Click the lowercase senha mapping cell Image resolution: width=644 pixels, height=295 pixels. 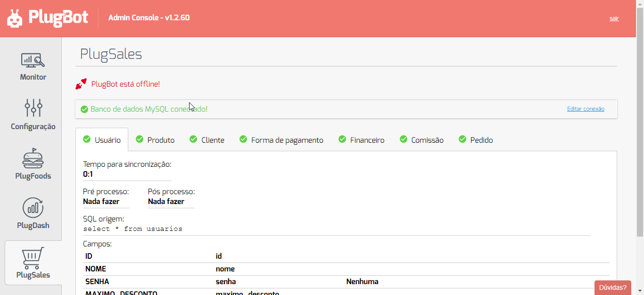pos(226,282)
